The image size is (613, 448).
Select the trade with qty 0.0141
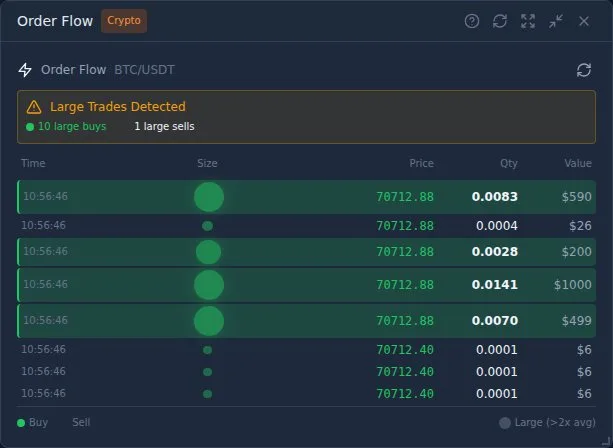point(306,285)
